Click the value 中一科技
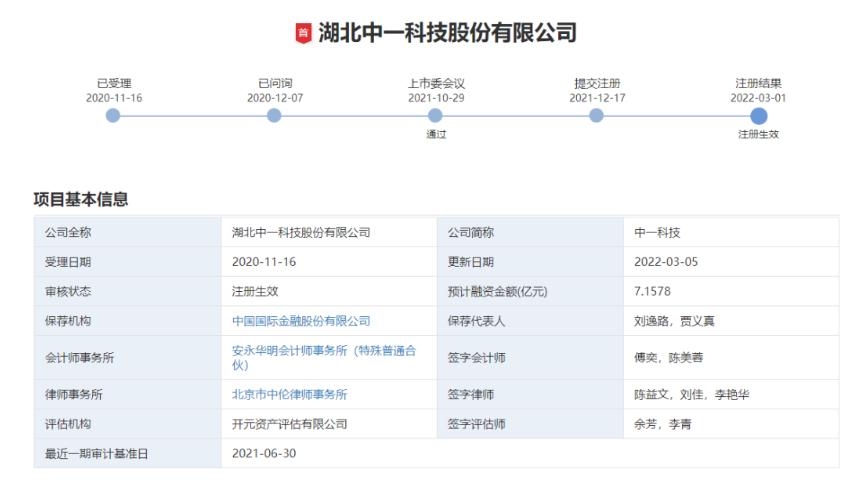This screenshot has width=867, height=485. pyautogui.click(x=657, y=232)
